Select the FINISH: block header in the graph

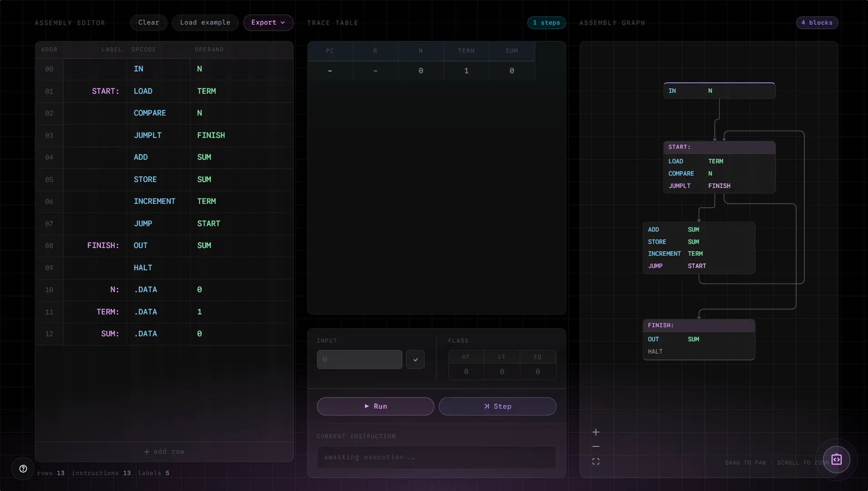click(699, 326)
